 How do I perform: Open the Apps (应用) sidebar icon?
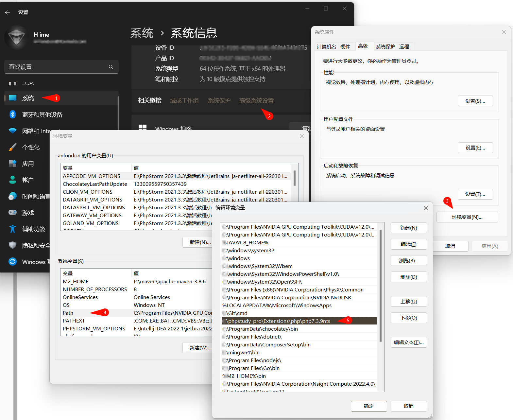[12, 164]
